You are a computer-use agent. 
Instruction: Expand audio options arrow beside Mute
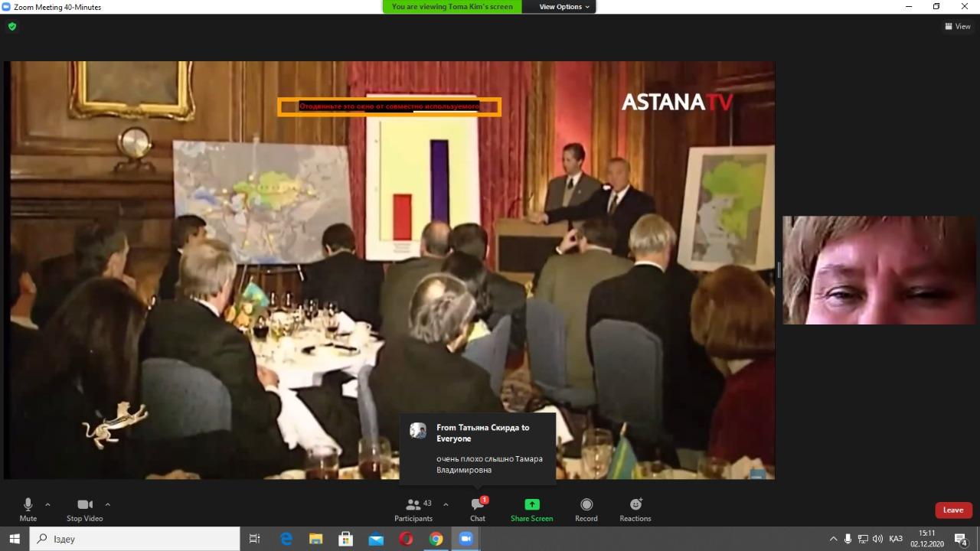47,504
